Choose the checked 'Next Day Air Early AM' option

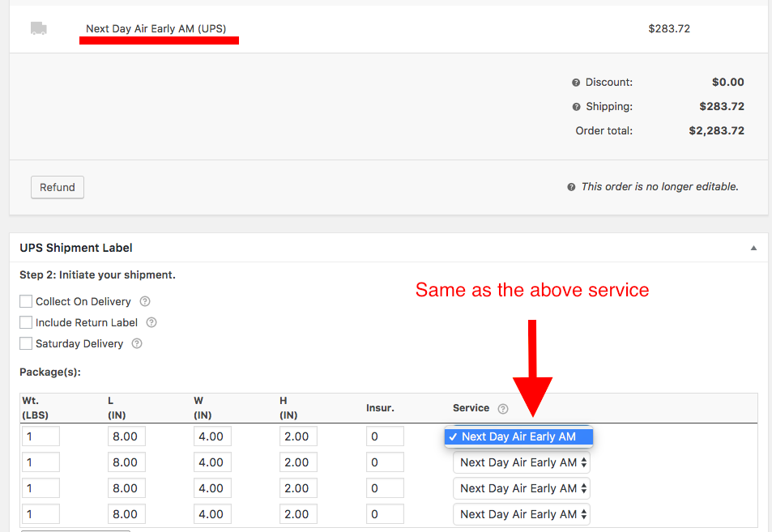tap(518, 436)
